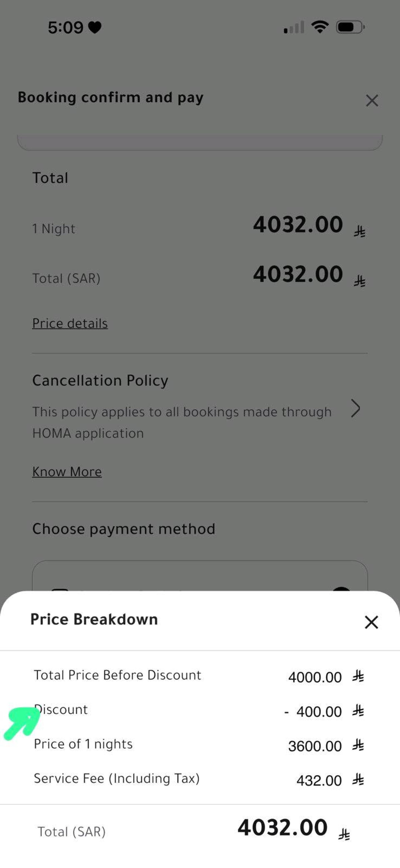Screen dimensions: 400x868
Task: Select the Service Fee (Including Tax) label
Action: click(x=117, y=779)
